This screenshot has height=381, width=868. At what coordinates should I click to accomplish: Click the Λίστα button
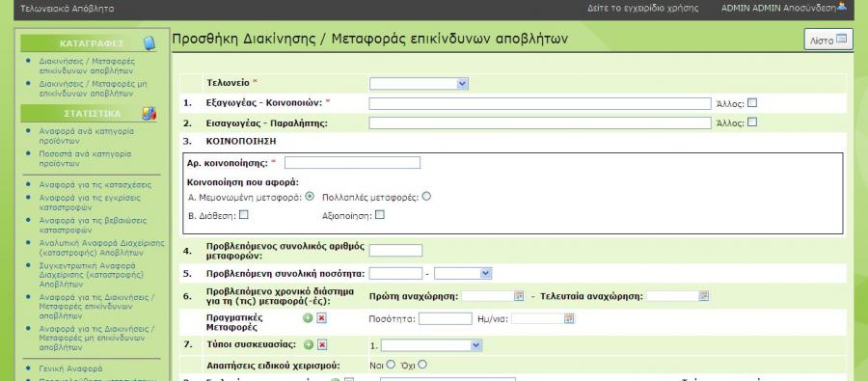tap(828, 40)
